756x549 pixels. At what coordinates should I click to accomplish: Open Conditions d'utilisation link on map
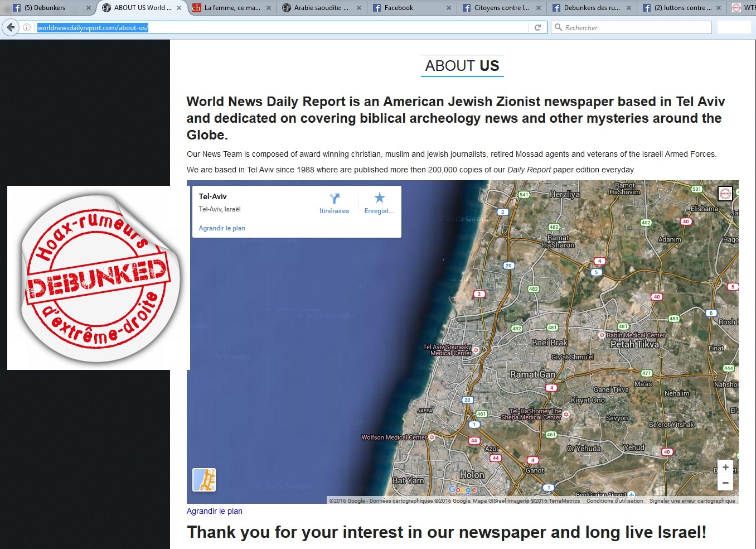tap(614, 501)
